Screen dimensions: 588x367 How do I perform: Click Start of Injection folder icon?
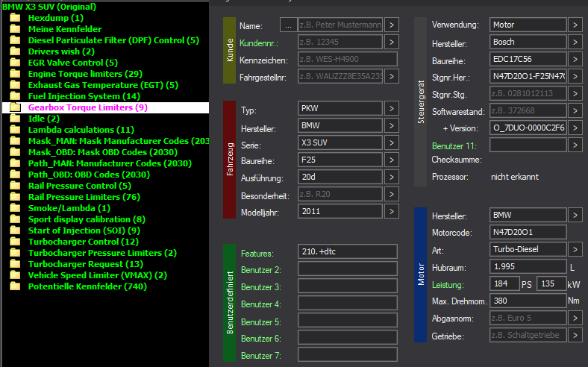tap(15, 230)
